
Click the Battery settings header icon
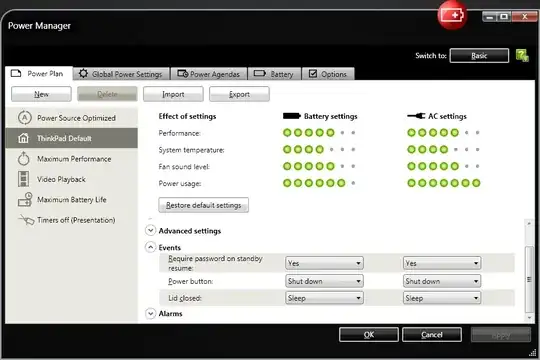(x=292, y=116)
